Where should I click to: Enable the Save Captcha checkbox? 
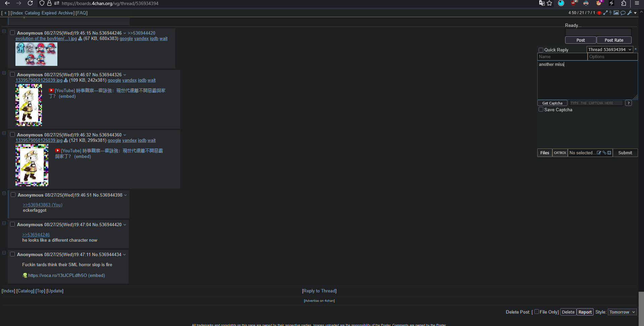pyautogui.click(x=541, y=110)
